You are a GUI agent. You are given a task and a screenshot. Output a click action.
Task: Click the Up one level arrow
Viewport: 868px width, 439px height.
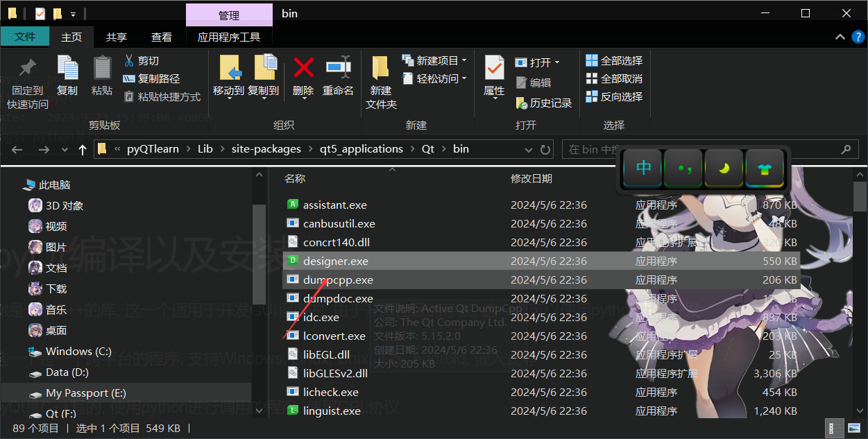tap(83, 149)
